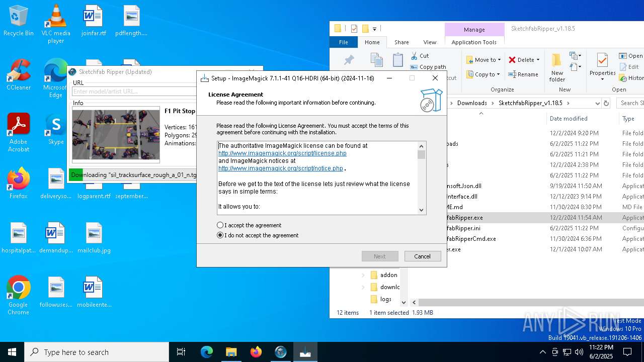Open File Explorer from the taskbar
The height and width of the screenshot is (362, 644).
[231, 352]
